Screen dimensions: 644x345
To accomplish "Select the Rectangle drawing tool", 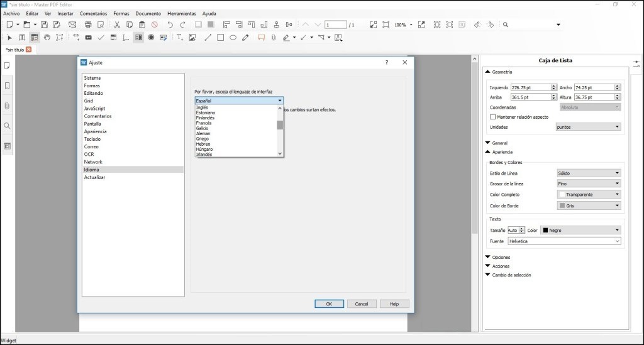I will pos(221,37).
